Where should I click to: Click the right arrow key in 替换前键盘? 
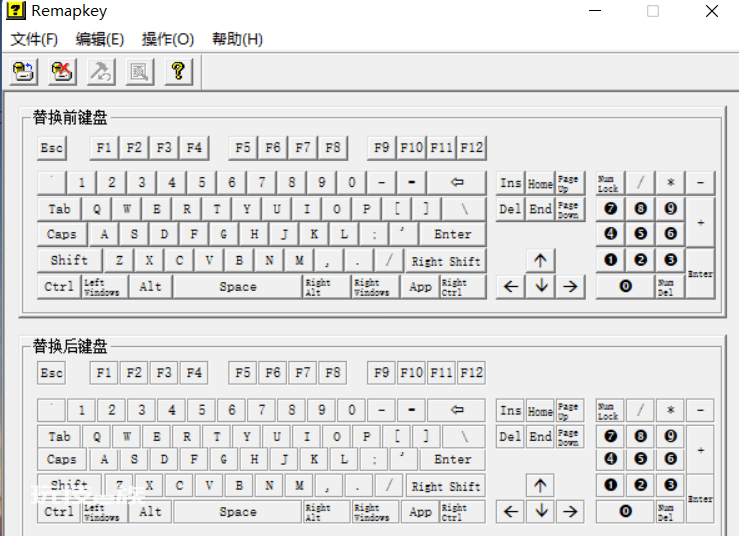(570, 287)
